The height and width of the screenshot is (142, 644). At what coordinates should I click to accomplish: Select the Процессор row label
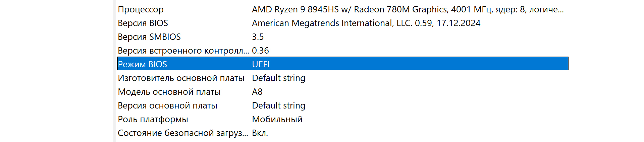(141, 9)
